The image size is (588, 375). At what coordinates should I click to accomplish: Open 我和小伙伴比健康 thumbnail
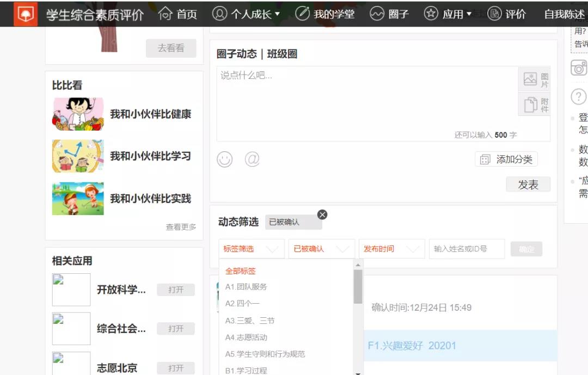pyautogui.click(x=78, y=114)
